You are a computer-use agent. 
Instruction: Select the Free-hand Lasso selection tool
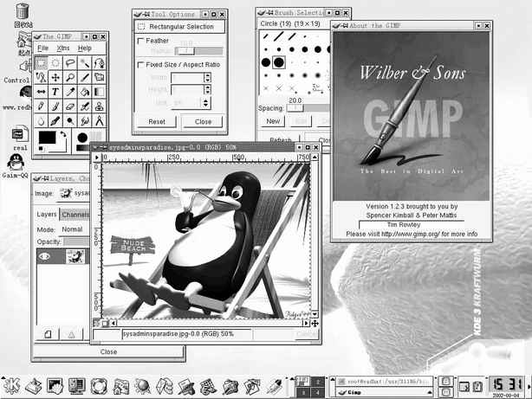coord(69,62)
